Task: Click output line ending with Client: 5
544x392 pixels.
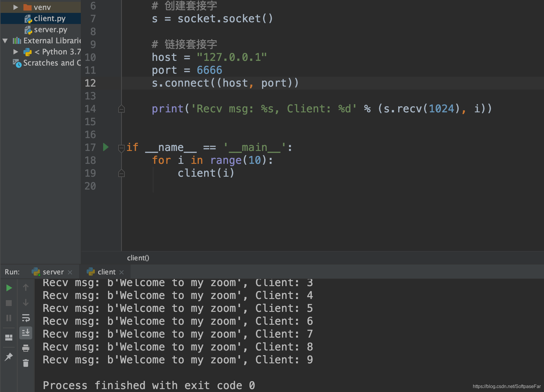Action: (178, 308)
